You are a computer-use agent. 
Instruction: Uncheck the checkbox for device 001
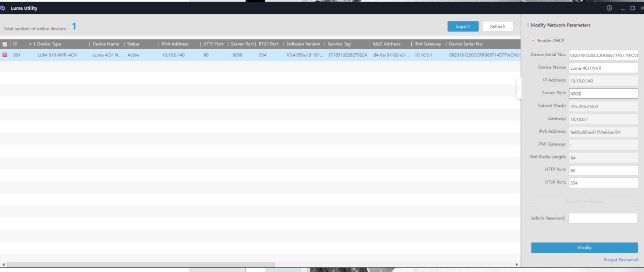click(x=5, y=55)
